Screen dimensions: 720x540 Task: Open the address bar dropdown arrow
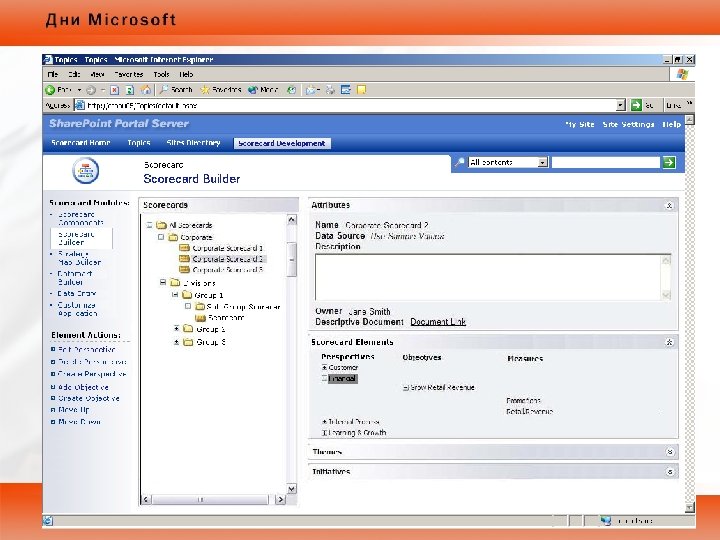(x=620, y=105)
